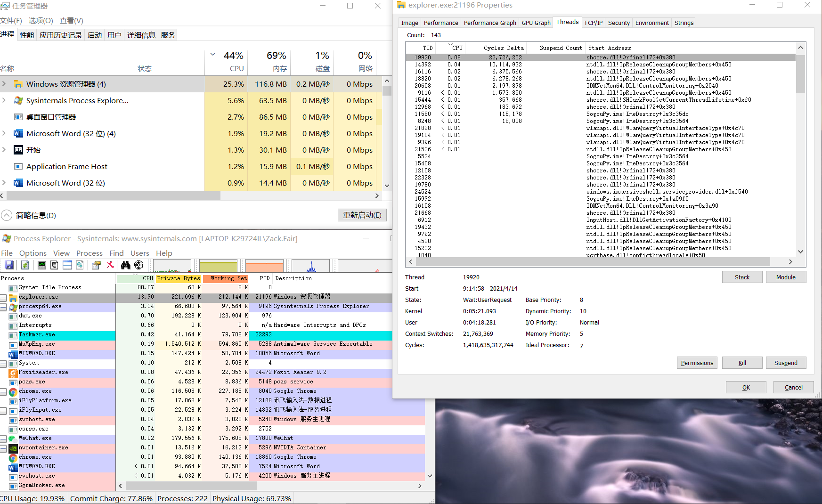Toggle the Show Process Tree toolbar icon
Screen dimensions: 822x504
[54, 265]
